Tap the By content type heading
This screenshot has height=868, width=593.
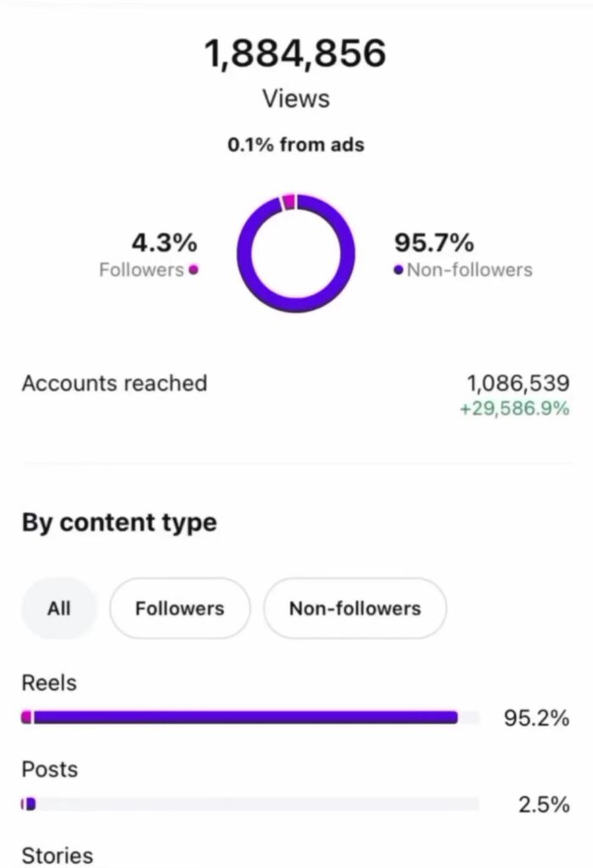[x=119, y=522]
